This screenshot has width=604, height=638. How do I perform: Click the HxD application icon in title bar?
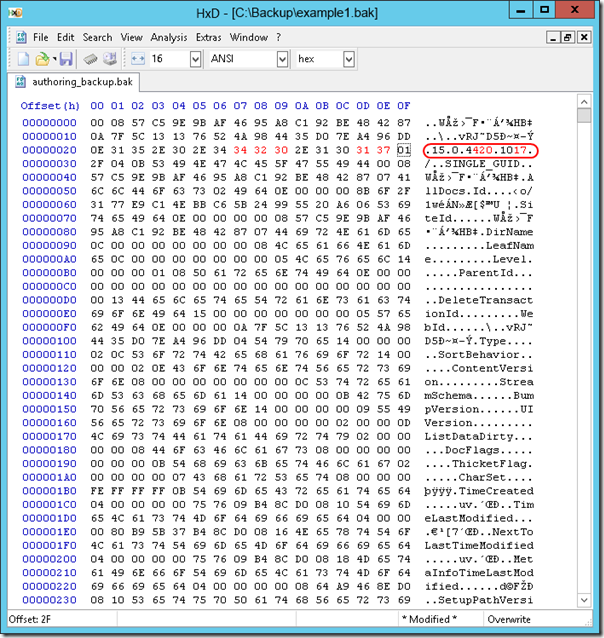point(15,13)
